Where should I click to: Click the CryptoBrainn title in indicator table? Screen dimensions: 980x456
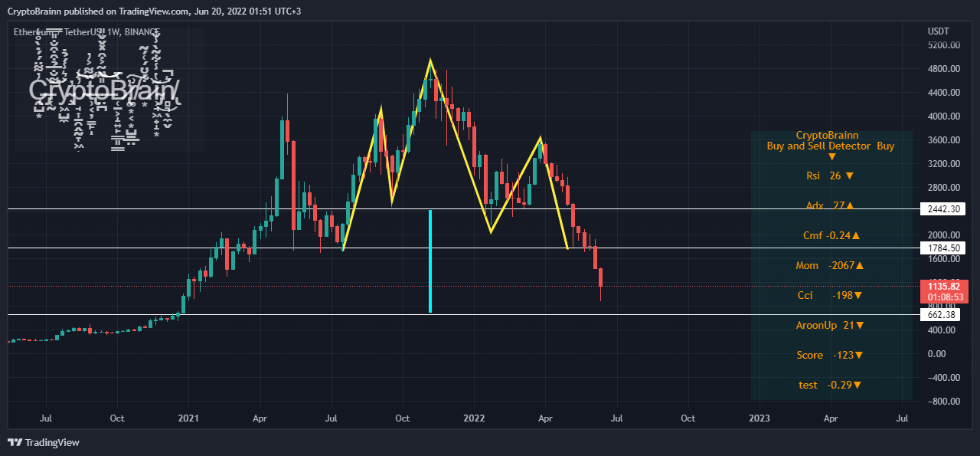[x=827, y=135]
